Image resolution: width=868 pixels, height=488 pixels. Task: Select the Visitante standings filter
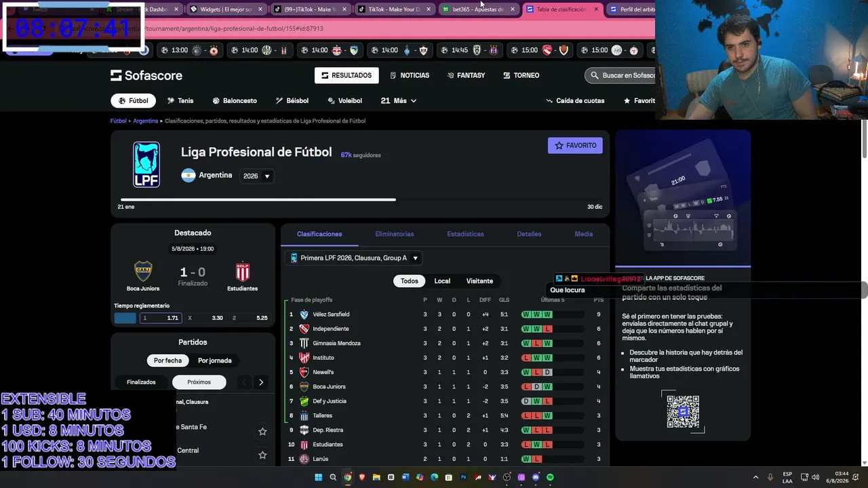click(x=479, y=281)
